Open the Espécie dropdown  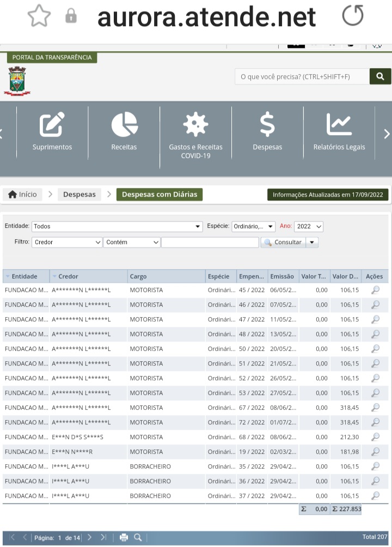tap(254, 227)
